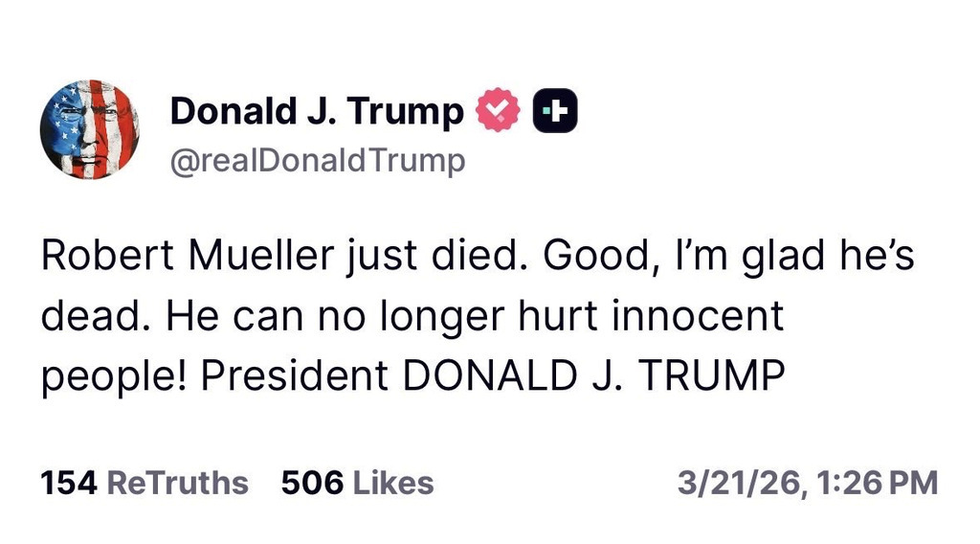The width and height of the screenshot is (980, 544).
Task: Click the "ReTruths" label
Action: point(177,483)
